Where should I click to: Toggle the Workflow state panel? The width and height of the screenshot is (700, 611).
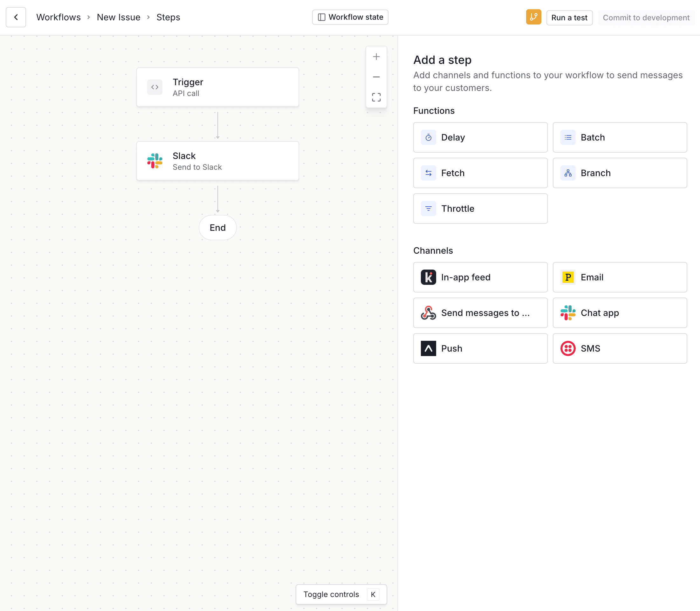350,17
